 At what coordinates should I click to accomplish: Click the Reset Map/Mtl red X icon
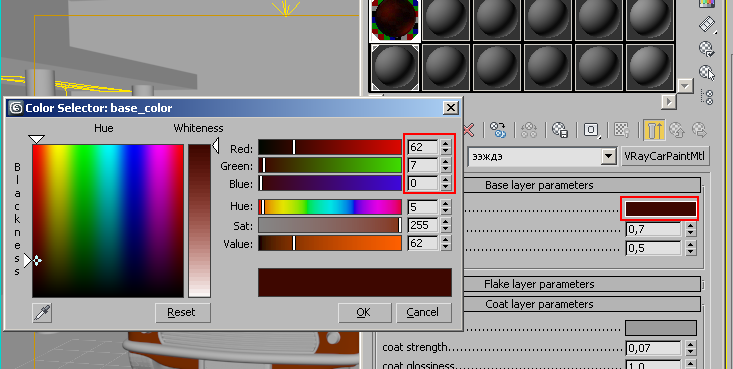(x=468, y=130)
